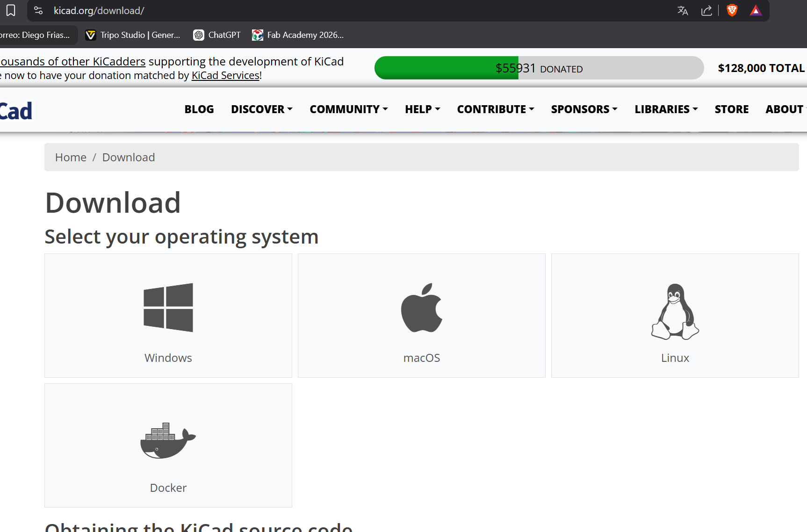Click the '$128,000 TOTAL' text
This screenshot has width=807, height=532.
point(761,68)
